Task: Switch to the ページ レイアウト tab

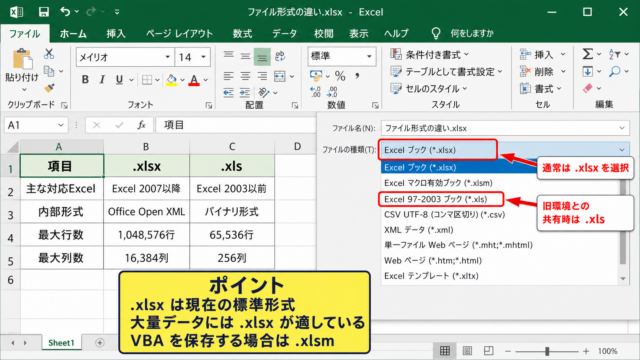Action: click(180, 33)
